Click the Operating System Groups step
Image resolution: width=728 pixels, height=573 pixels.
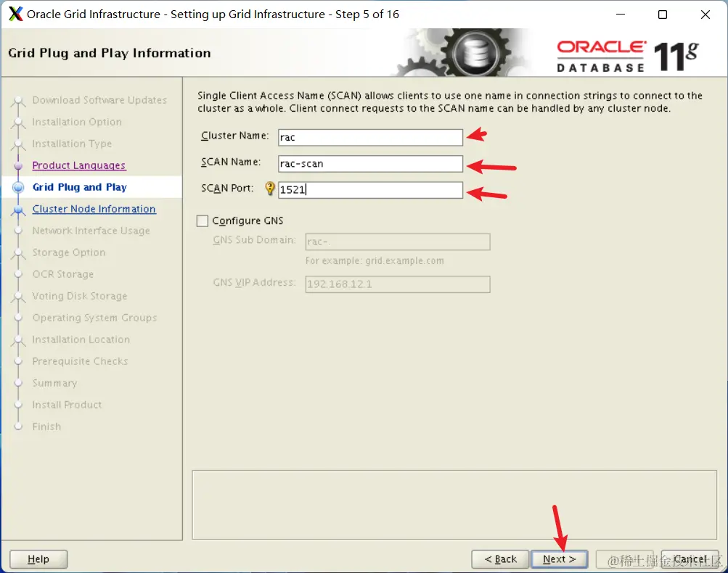coord(94,318)
